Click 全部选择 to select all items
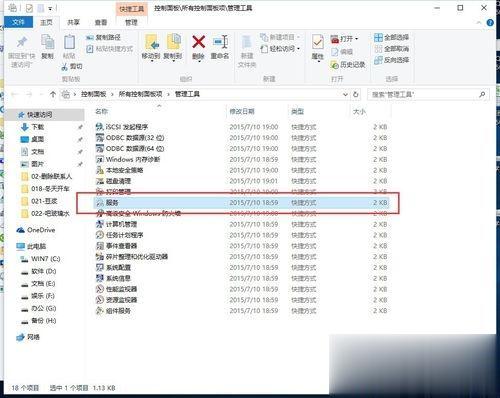This screenshot has width=500, height=398. 391,37
